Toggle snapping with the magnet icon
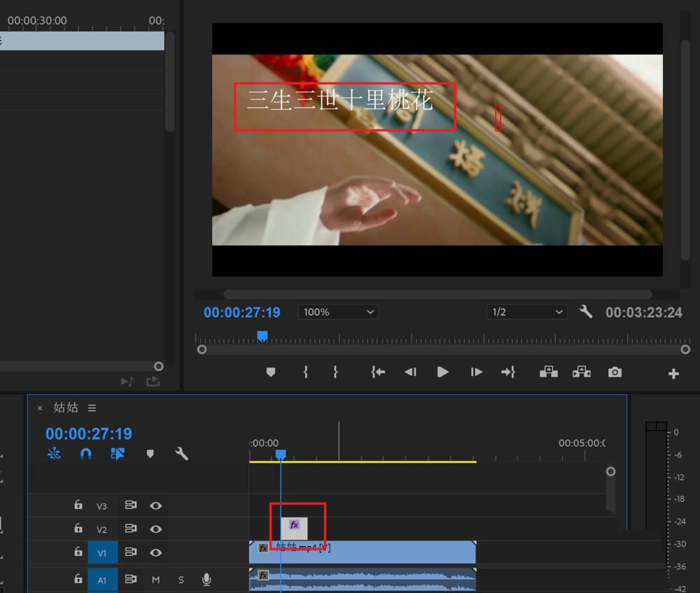Image resolution: width=700 pixels, height=593 pixels. 85,454
